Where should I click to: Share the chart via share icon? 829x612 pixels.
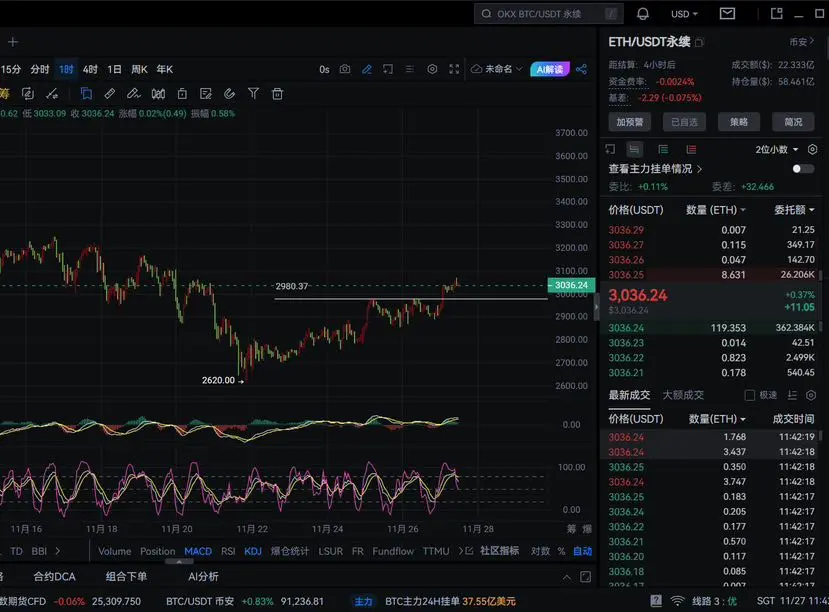[581, 69]
